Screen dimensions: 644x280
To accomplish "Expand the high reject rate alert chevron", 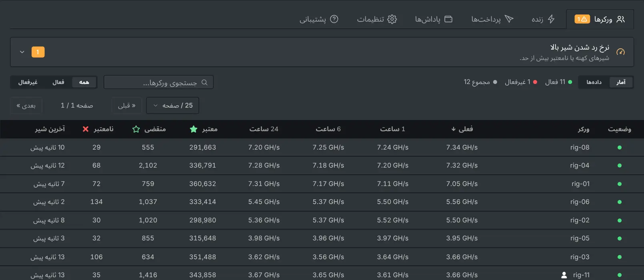I will point(22,52).
